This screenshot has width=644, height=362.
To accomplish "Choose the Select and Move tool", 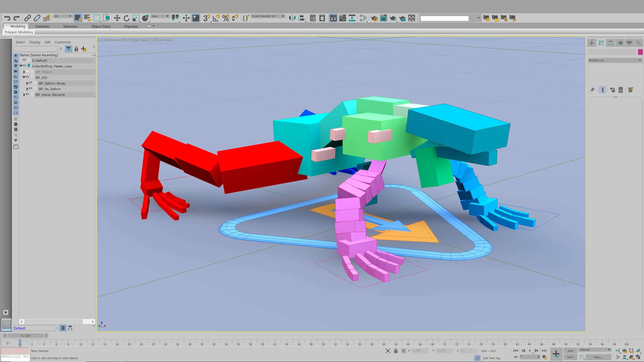I will pos(117,18).
